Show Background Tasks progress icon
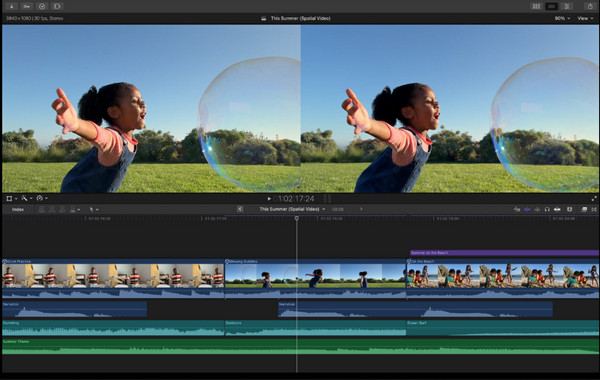The width and height of the screenshot is (600, 380). [x=42, y=6]
